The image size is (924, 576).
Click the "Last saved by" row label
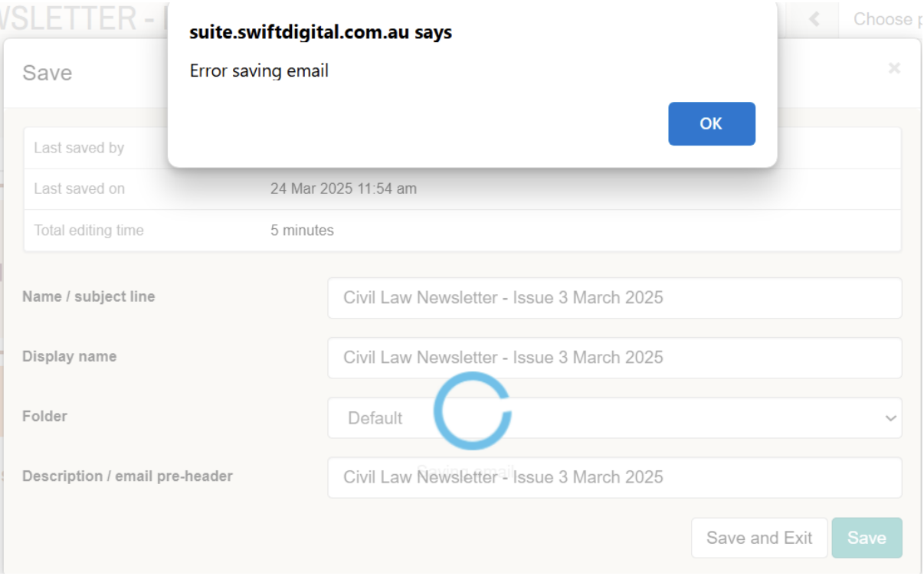(x=79, y=148)
